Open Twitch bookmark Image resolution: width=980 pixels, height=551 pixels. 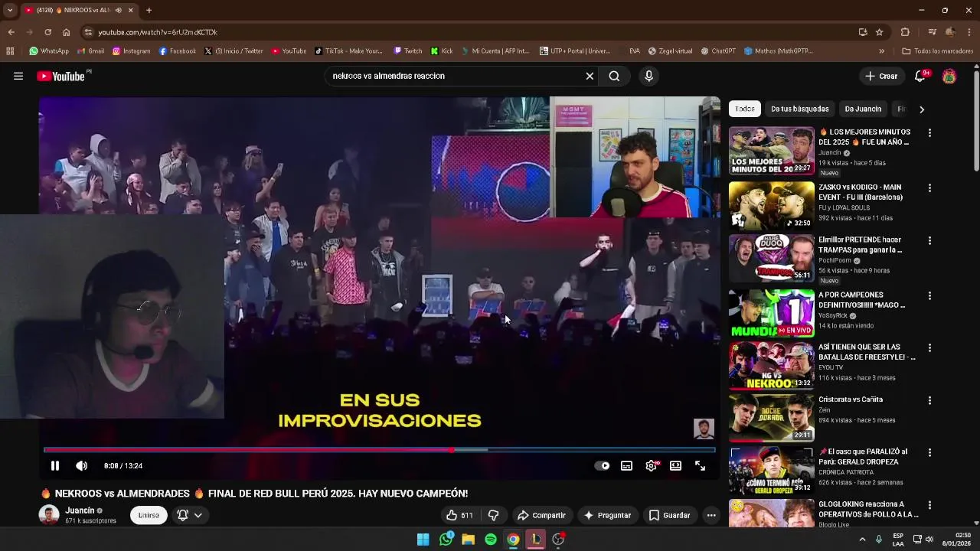point(407,51)
